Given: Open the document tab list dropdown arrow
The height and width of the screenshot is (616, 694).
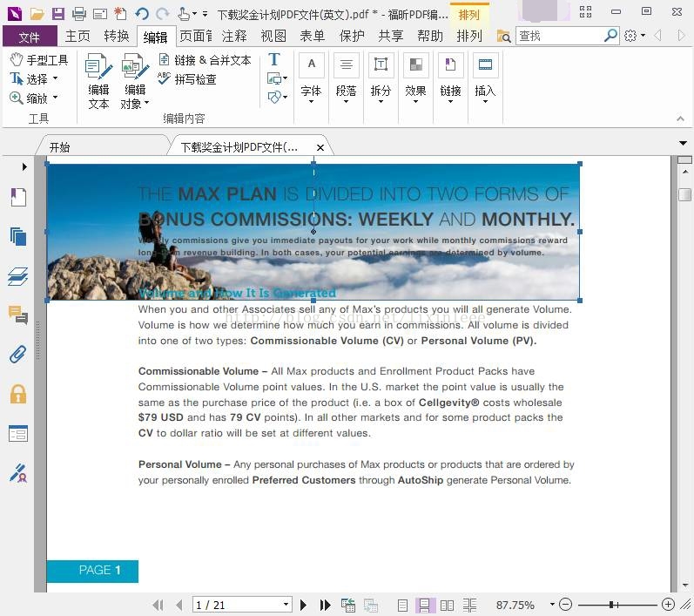Looking at the screenshot, I should [683, 143].
